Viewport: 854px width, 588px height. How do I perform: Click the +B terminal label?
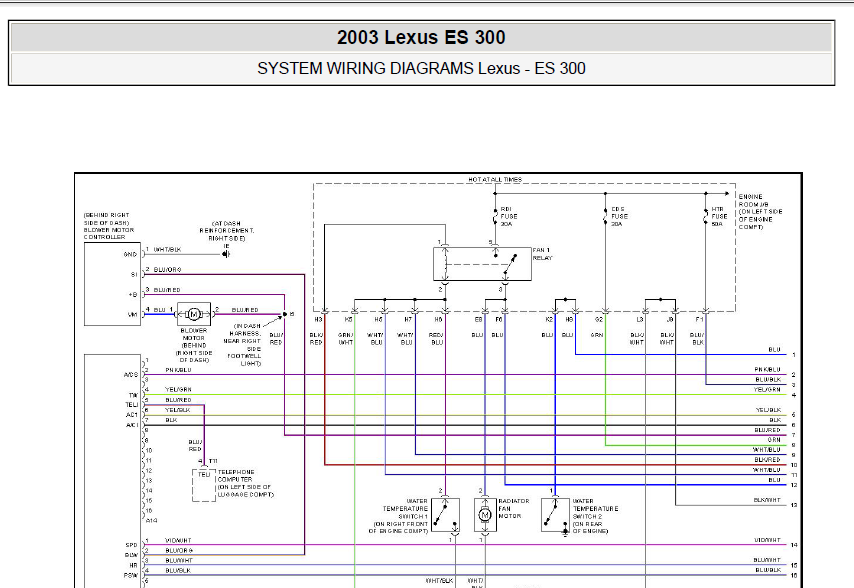coord(132,295)
